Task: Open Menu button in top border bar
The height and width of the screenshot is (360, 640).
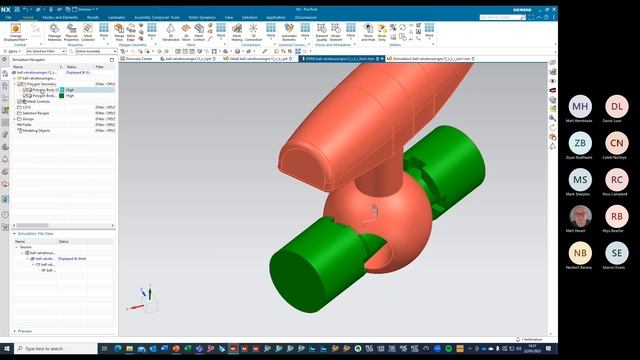Action: [12, 51]
